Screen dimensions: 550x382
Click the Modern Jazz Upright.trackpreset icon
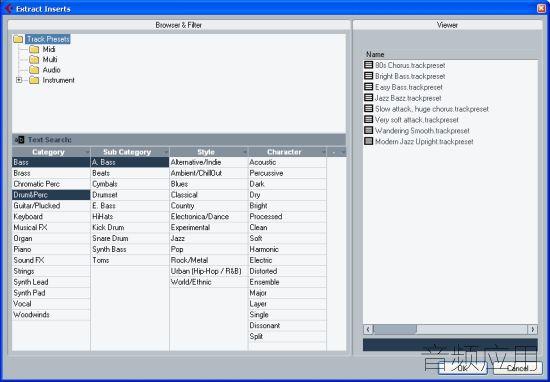pyautogui.click(x=368, y=141)
